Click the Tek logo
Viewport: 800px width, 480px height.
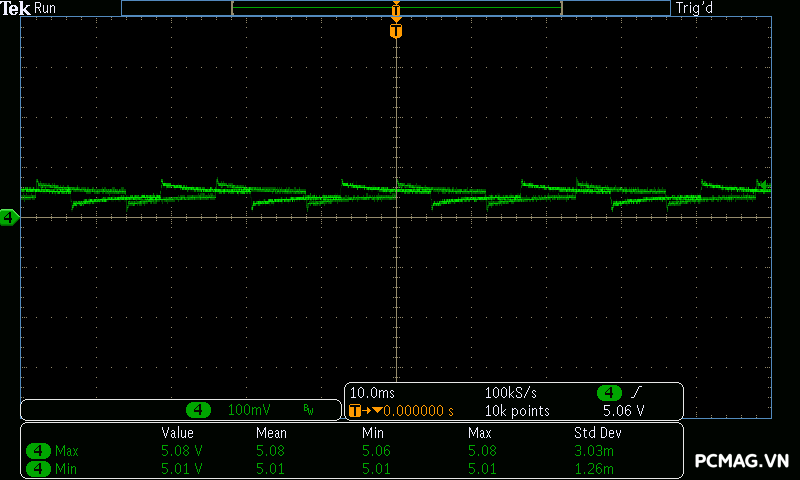pos(15,8)
